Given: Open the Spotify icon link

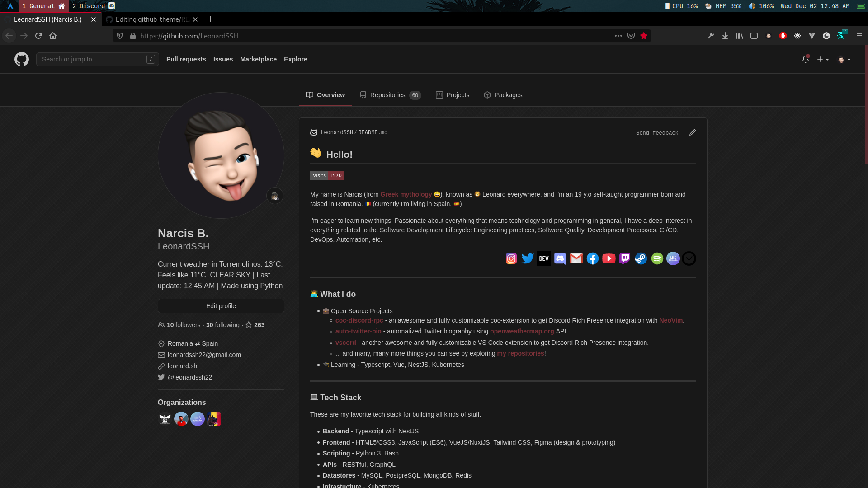Looking at the screenshot, I should coord(657,258).
